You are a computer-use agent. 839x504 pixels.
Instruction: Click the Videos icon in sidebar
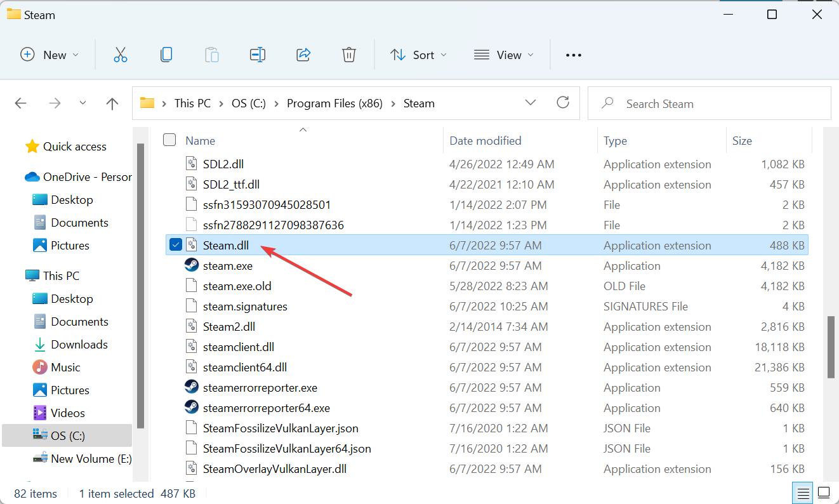coord(39,413)
